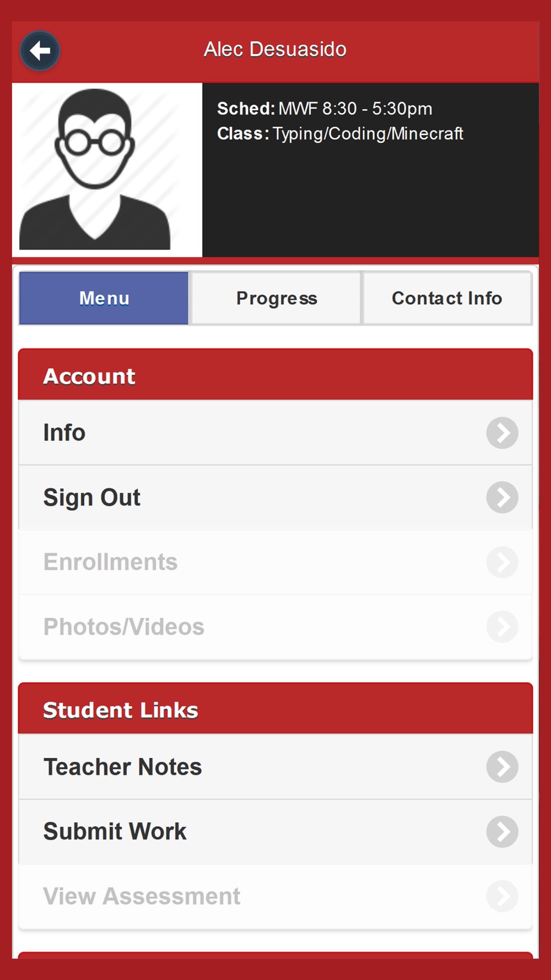Tap the back arrow icon
Viewport: 551px width, 980px height.
(x=40, y=51)
